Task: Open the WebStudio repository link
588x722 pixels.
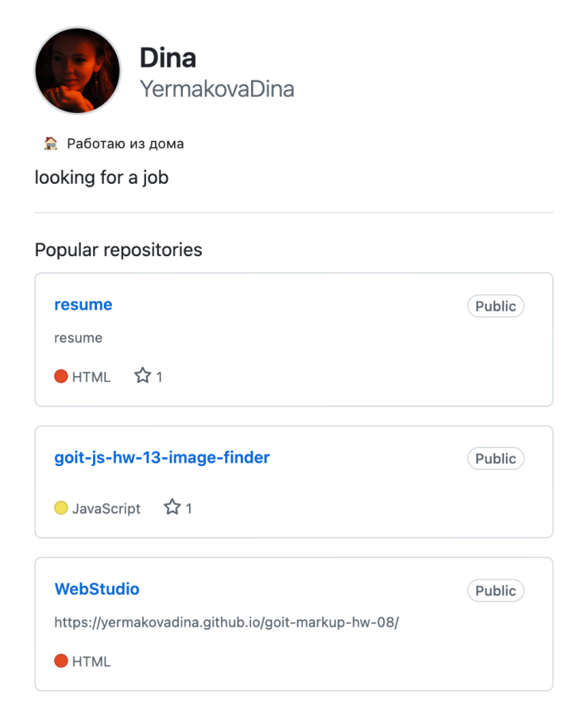Action: coord(97,589)
